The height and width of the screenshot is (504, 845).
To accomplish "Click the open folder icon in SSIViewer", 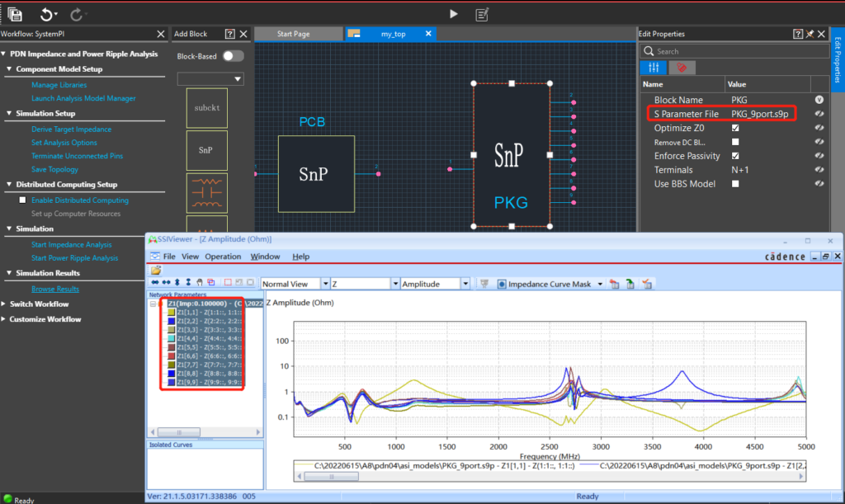I will tap(155, 270).
